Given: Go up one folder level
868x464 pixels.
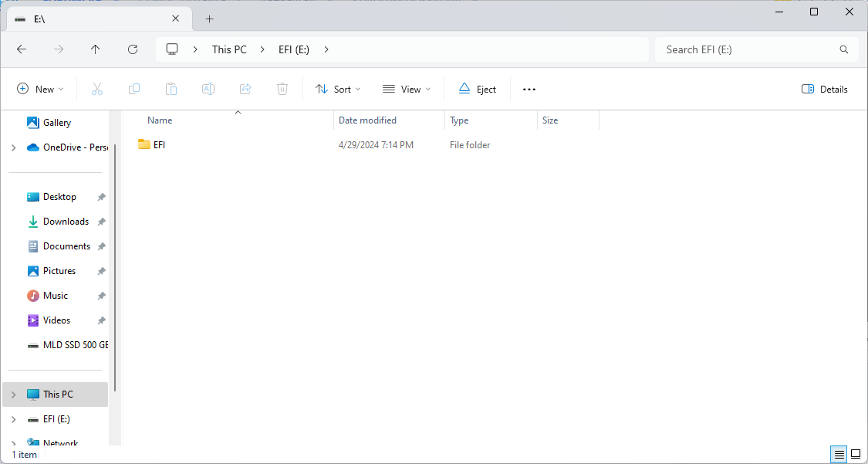Looking at the screenshot, I should click(x=96, y=49).
